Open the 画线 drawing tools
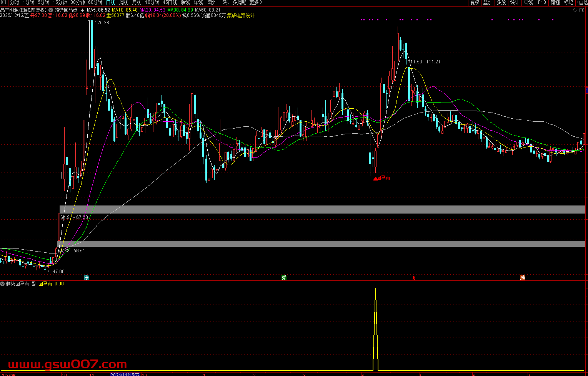 tap(528, 3)
